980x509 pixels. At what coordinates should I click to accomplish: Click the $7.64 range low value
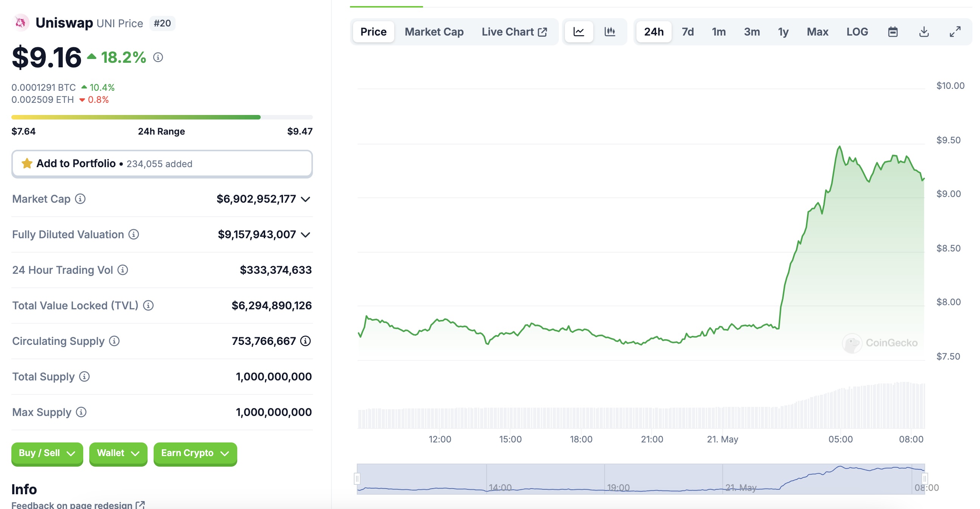pyautogui.click(x=23, y=131)
